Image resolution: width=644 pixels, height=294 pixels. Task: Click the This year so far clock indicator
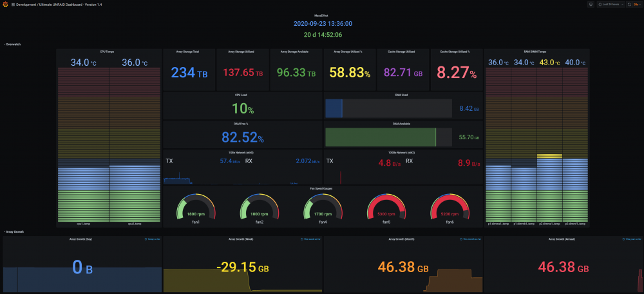(x=632, y=239)
